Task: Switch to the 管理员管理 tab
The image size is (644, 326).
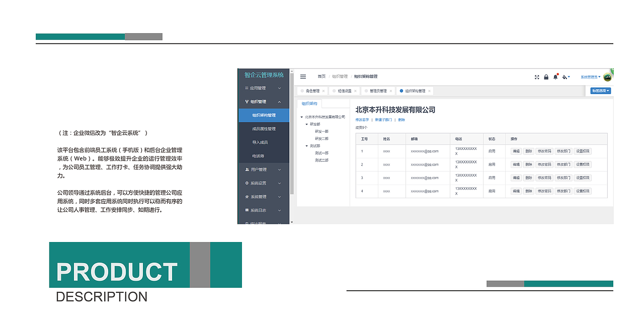Action: 378,91
